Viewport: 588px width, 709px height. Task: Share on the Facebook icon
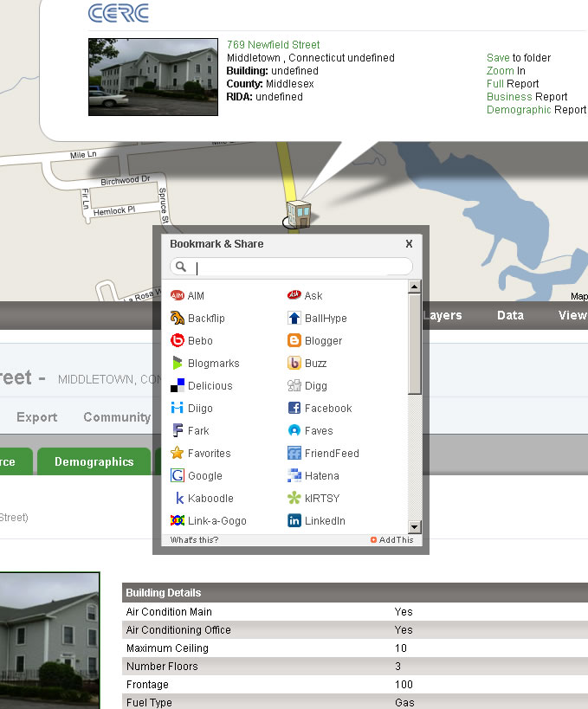(x=294, y=408)
